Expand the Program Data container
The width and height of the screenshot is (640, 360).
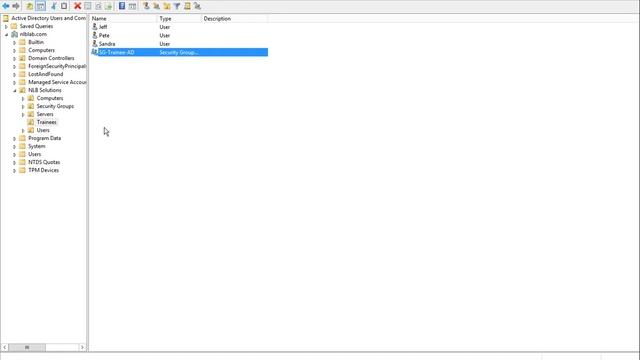[x=15, y=139]
